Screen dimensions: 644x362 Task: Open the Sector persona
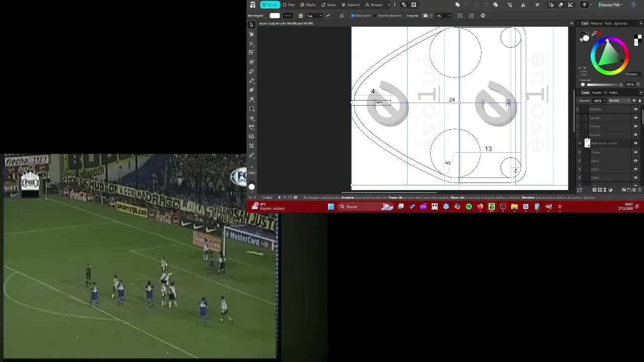tap(329, 5)
